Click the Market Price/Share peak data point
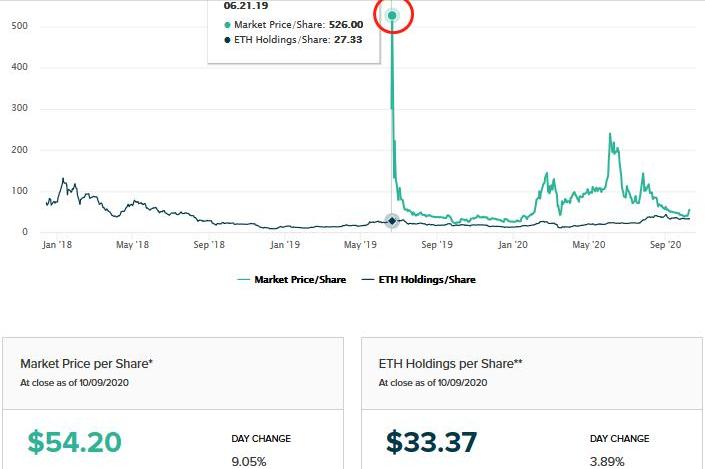This screenshot has width=705, height=469. point(392,16)
